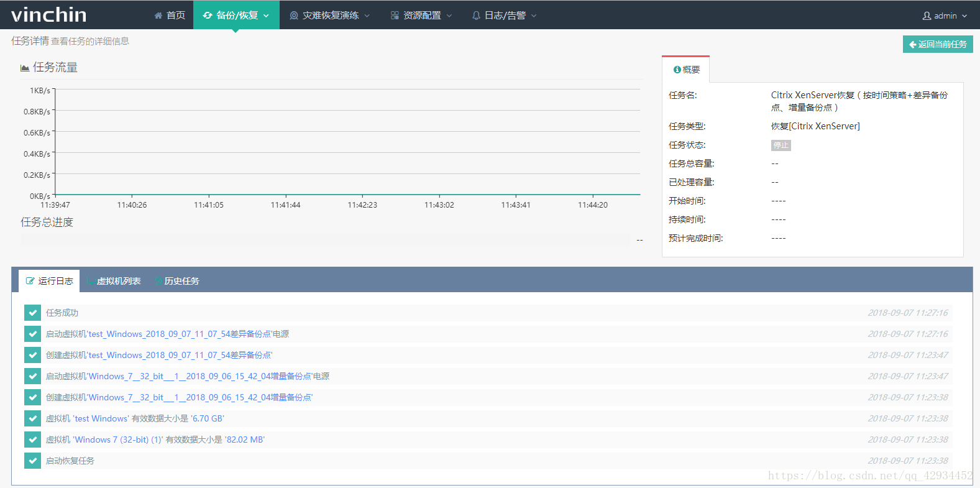The width and height of the screenshot is (980, 488).
Task: Click the 资源配置 grid icon
Action: (x=395, y=16)
